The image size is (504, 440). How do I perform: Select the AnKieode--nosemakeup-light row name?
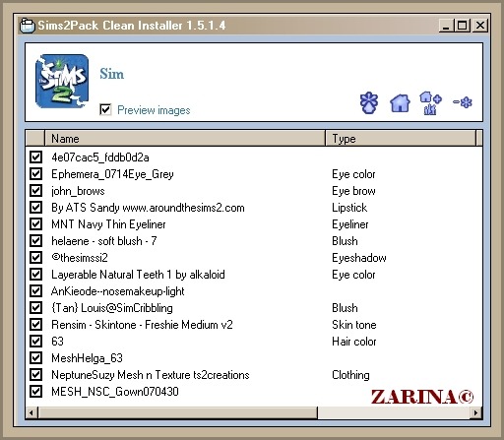tap(117, 291)
